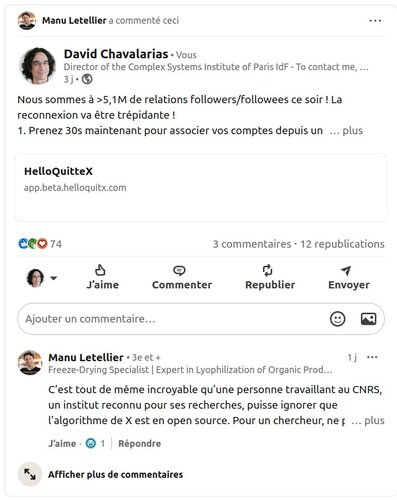Click the Republier arrows icon
Screen dimensions: 397x500
coord(267,270)
